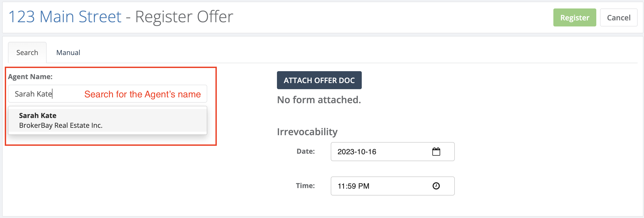644x218 pixels.
Task: Click the irrevocability date 2023-10-16
Action: pyautogui.click(x=357, y=152)
